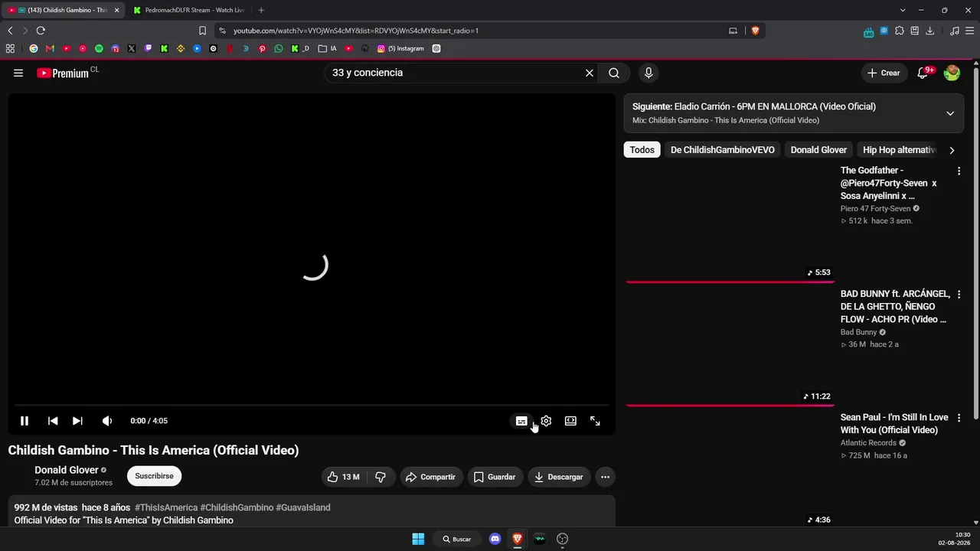Open Brave Shields icon
This screenshot has height=551, width=980.
pyautogui.click(x=755, y=31)
